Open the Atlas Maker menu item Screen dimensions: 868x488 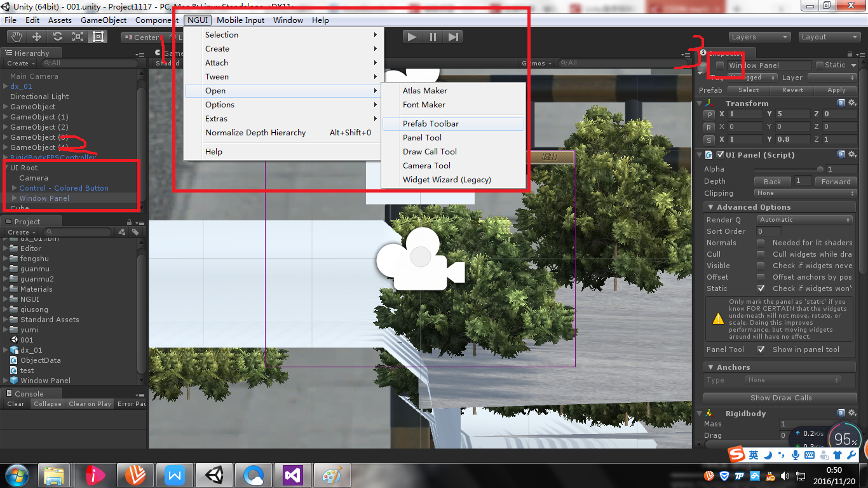(453, 91)
